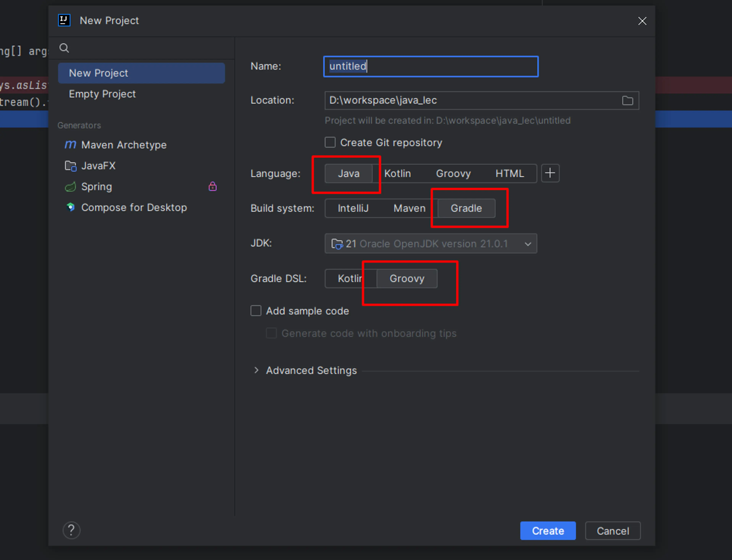The width and height of the screenshot is (732, 560).
Task: Click the JavaFX folder icon
Action: (x=70, y=166)
